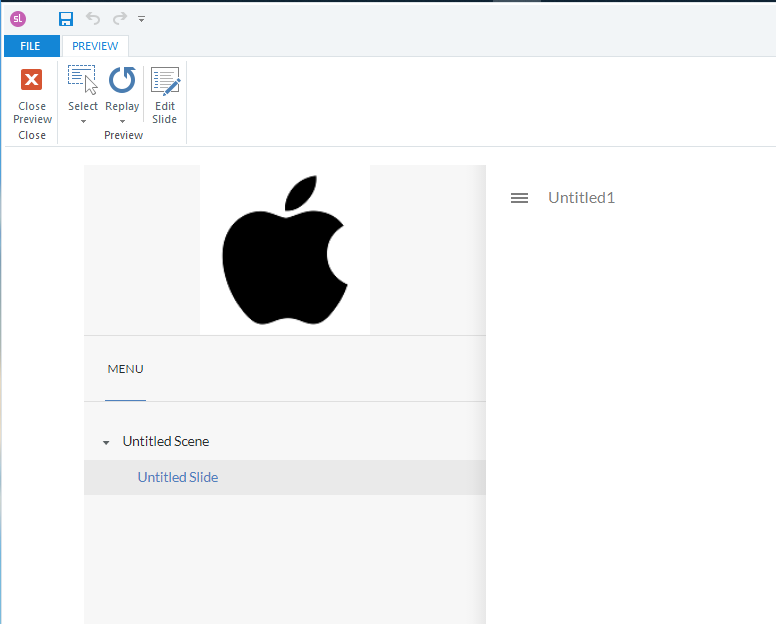Click the Edit Slide icon
This screenshot has height=624, width=776.
tap(164, 81)
